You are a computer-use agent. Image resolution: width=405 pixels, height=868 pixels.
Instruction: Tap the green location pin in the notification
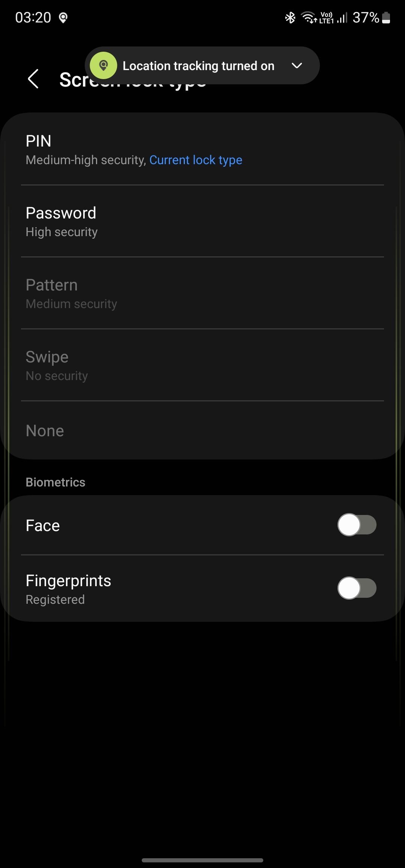pos(103,65)
